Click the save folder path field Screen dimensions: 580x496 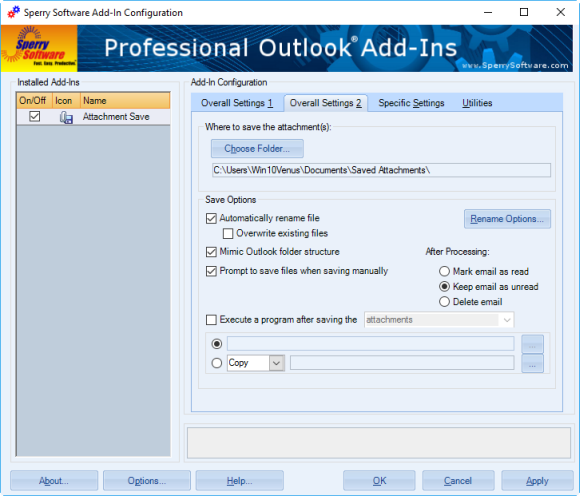click(x=381, y=170)
